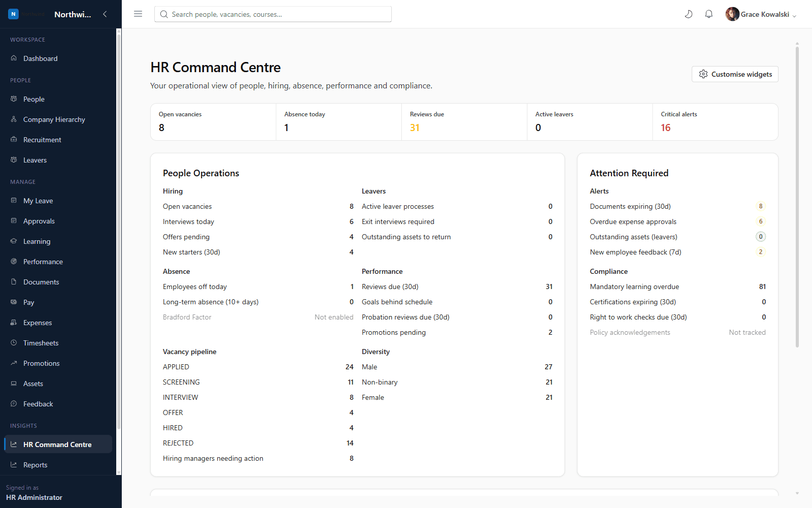Click the Performance target icon
812x508 pixels.
(14, 262)
